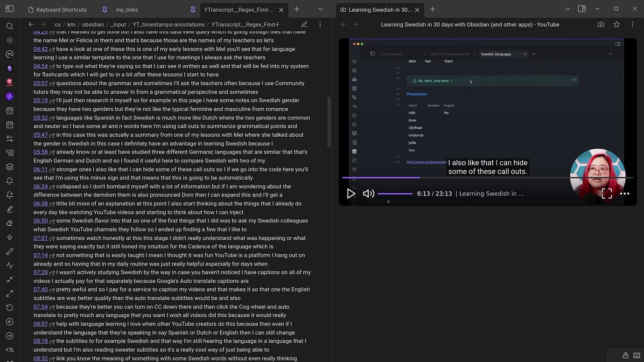The image size is (644, 362).
Task: Mute the video using the speaker icon
Action: [x=368, y=193]
